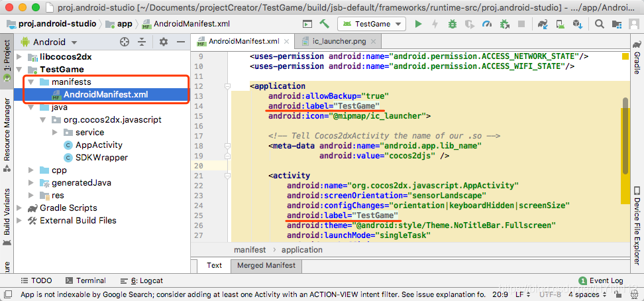Open the AVD Manager icon

(x=561, y=24)
